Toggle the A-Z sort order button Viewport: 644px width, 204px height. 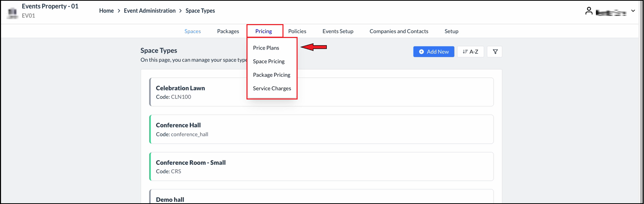point(470,52)
